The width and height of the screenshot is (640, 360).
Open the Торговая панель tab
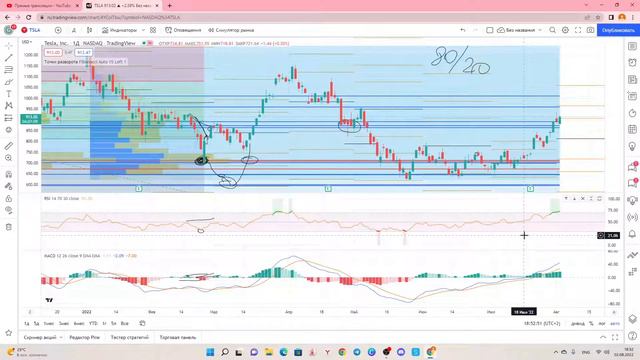click(x=178, y=338)
